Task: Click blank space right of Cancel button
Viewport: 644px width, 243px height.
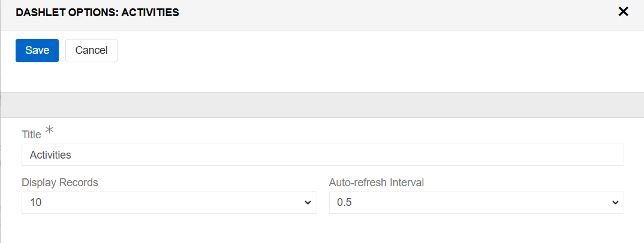Action: (x=360, y=50)
